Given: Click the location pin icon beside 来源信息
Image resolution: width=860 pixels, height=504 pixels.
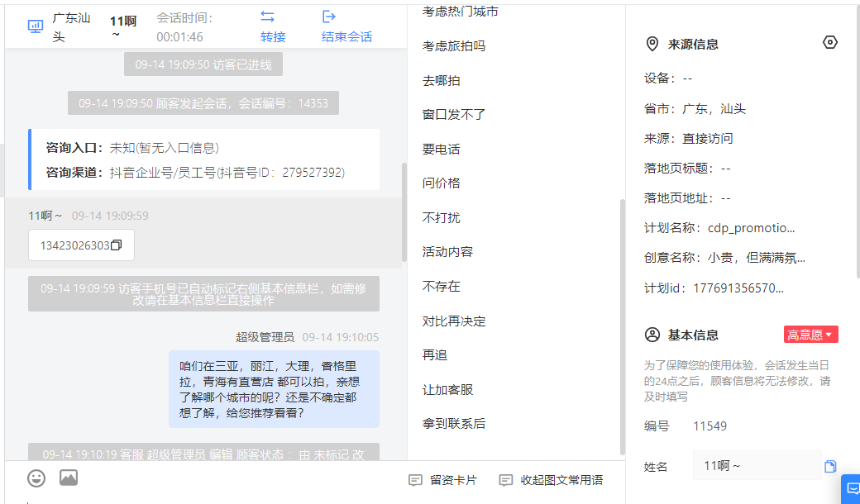Looking at the screenshot, I should [652, 45].
